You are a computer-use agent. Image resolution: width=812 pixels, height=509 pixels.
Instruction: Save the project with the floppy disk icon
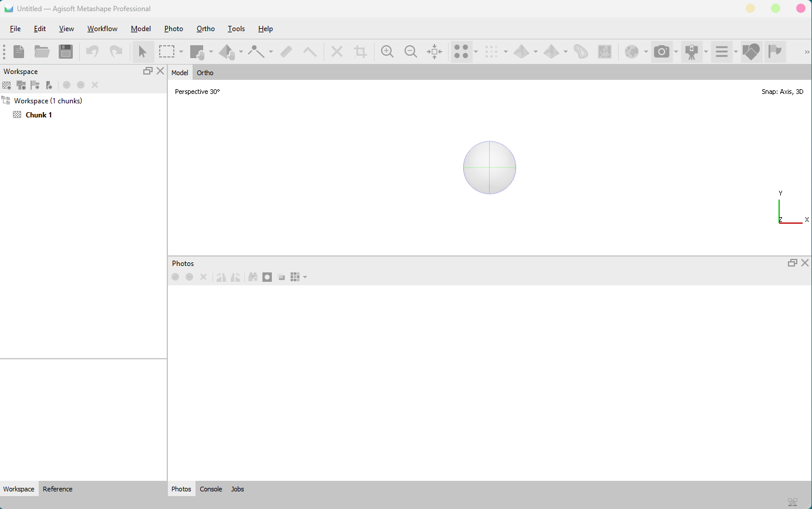click(x=66, y=52)
